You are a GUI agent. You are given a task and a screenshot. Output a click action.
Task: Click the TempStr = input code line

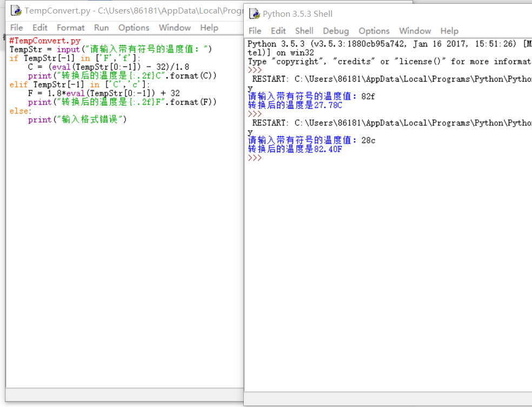pyautogui.click(x=111, y=49)
